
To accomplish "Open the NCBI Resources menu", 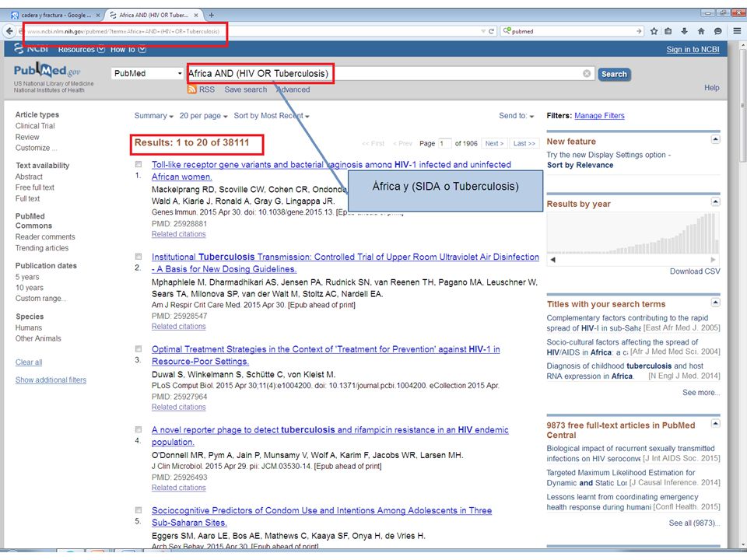I will (82, 49).
